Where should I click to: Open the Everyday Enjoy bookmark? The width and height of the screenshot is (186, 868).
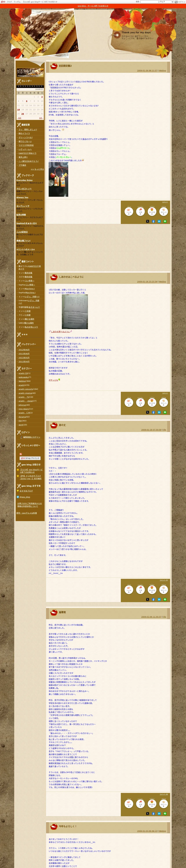(25, 180)
